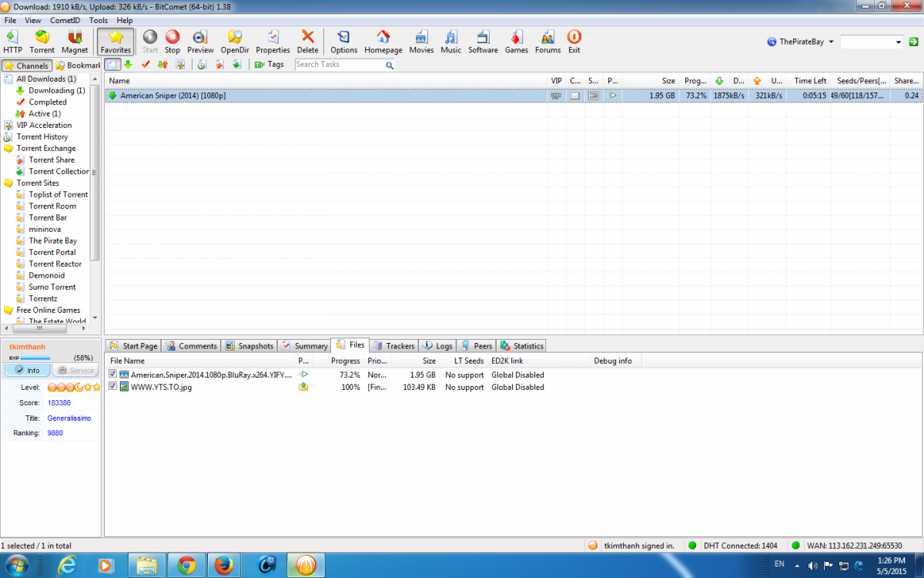
Task: Delete the selected torrent task
Action: point(307,42)
